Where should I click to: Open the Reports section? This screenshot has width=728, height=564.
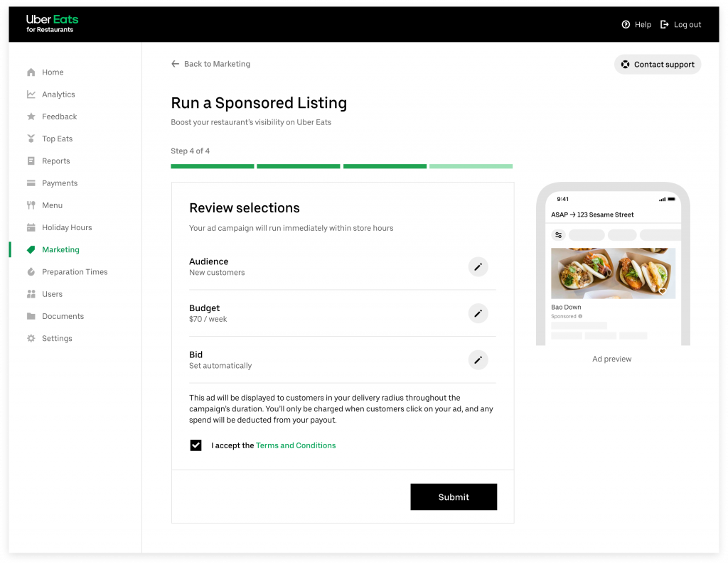click(56, 161)
